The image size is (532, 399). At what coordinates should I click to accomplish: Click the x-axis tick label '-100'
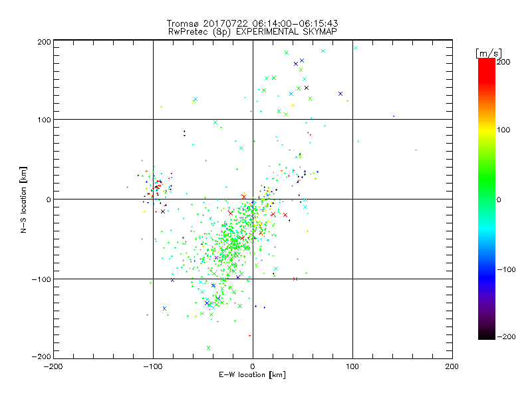pyautogui.click(x=152, y=366)
